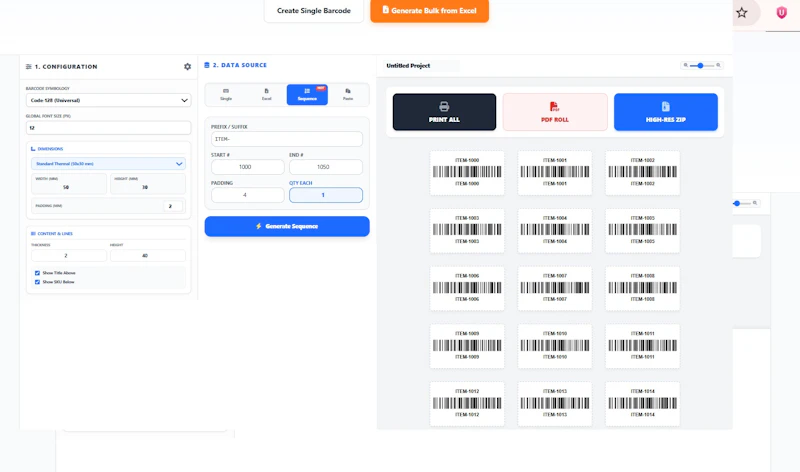
Task: Select the ITEM-1001 barcode label
Action: [555, 172]
